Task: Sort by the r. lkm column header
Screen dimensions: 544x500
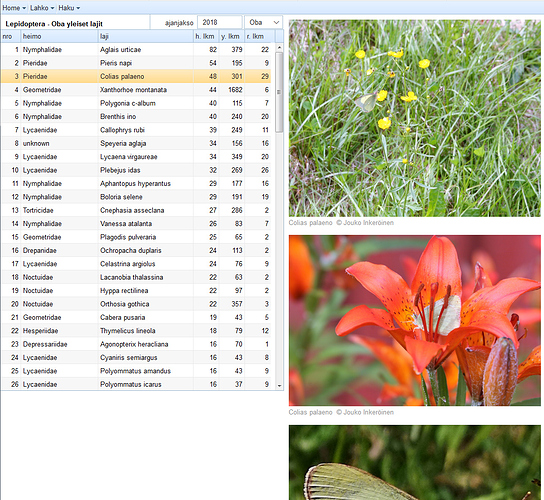Action: [x=260, y=36]
